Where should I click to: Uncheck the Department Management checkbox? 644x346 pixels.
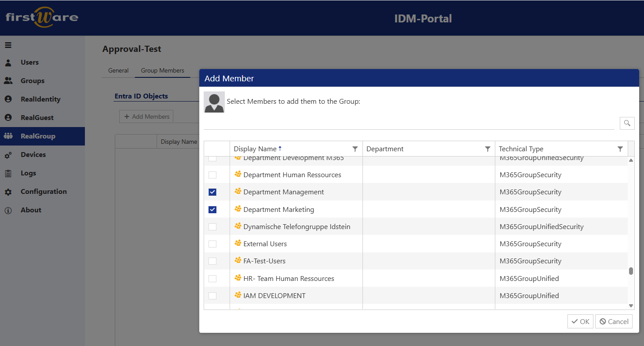point(212,192)
